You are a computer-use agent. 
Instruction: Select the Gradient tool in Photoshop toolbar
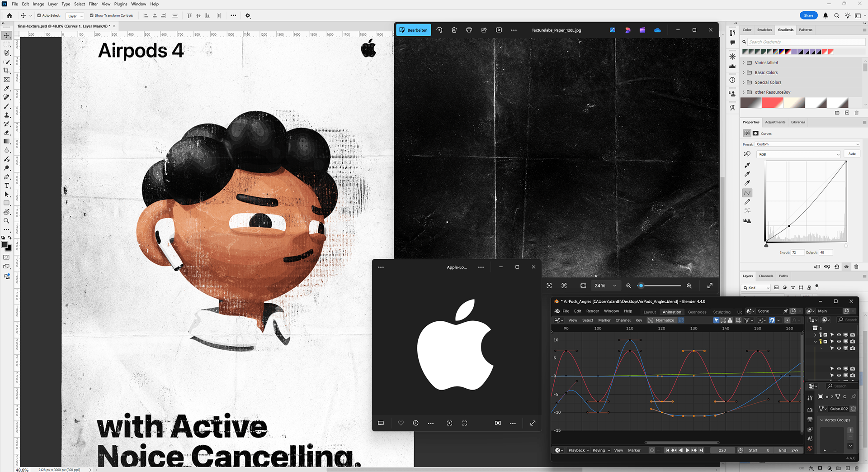6,142
